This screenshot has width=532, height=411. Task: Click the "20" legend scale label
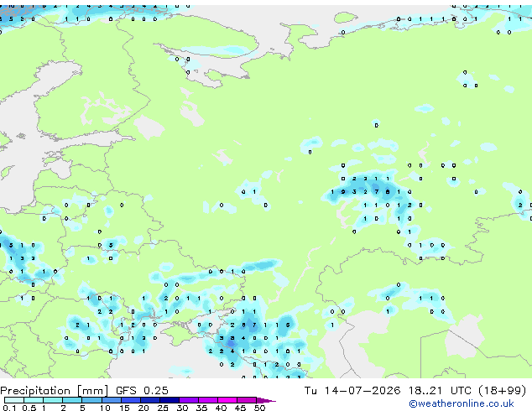[143, 408]
